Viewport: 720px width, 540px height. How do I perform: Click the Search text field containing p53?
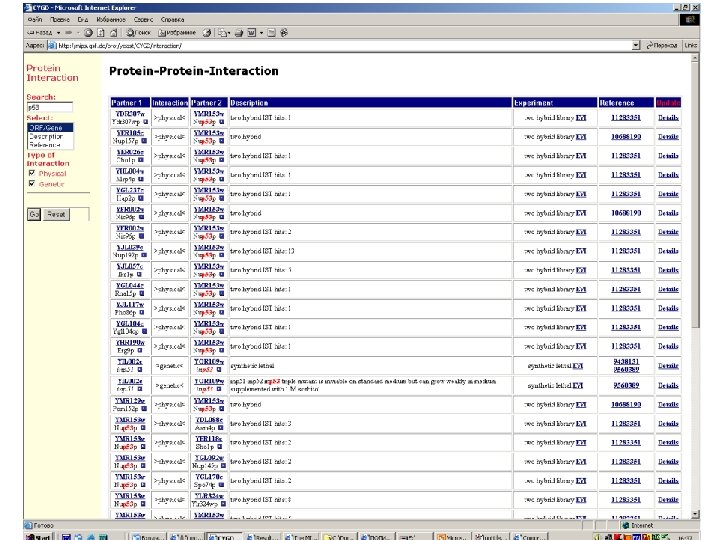50,107
